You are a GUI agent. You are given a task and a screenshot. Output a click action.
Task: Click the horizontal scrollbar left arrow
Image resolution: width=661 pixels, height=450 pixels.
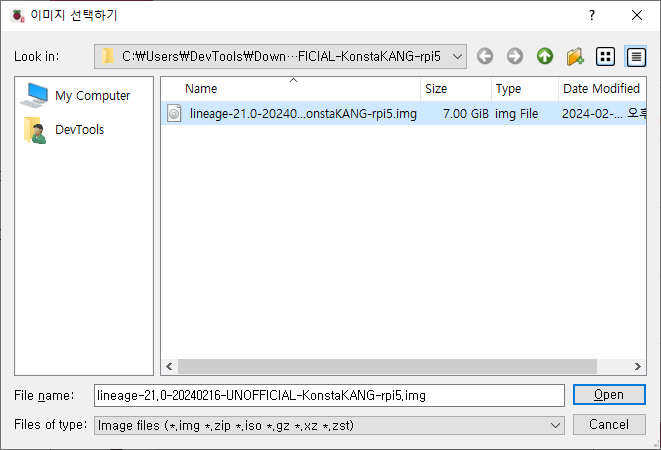coord(169,366)
